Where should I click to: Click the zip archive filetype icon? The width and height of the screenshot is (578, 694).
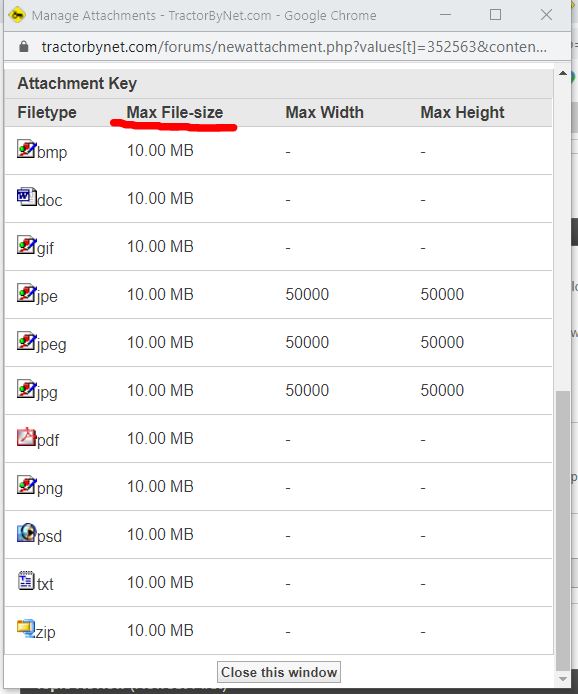click(26, 629)
